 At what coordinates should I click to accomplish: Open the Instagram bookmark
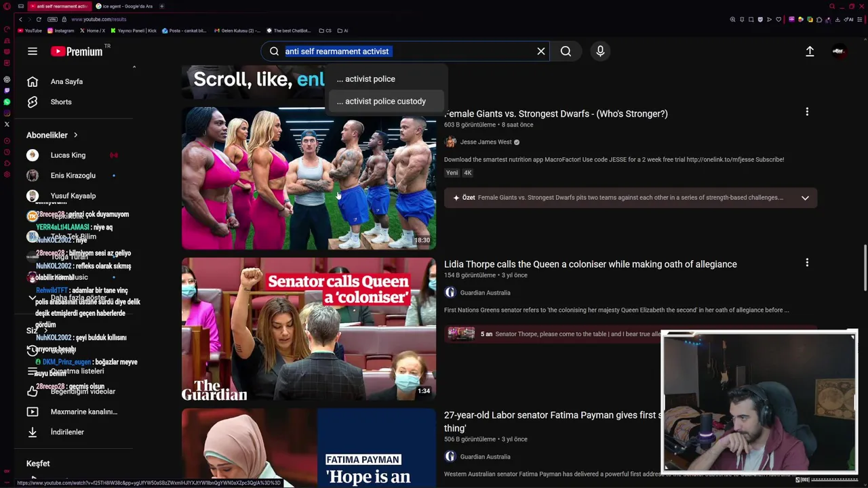pos(60,30)
